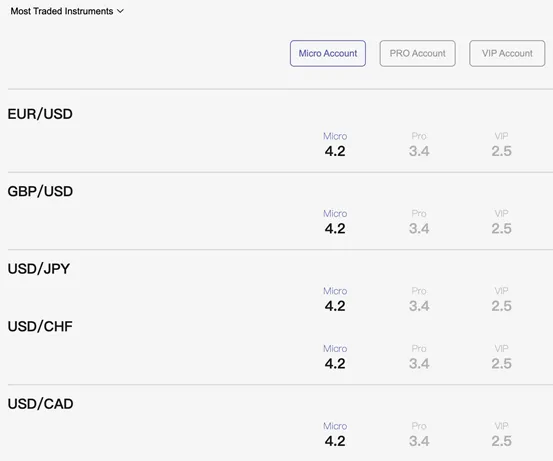The height and width of the screenshot is (461, 553).
Task: Switch to the VIP Account tab
Action: coord(507,53)
